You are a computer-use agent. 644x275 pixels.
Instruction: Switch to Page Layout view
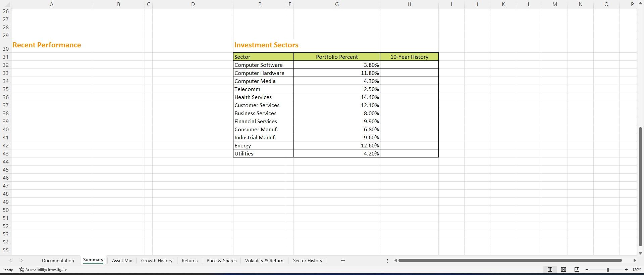point(563,270)
